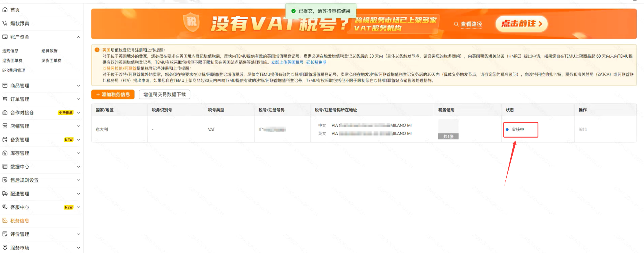Click the 立即上传英国税号 link
644x253 pixels.
(x=287, y=62)
